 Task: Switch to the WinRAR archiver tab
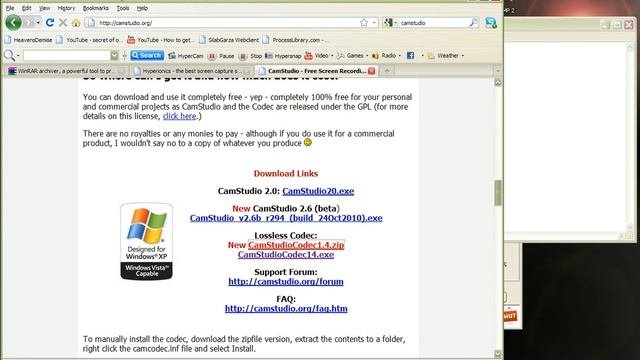pyautogui.click(x=66, y=71)
